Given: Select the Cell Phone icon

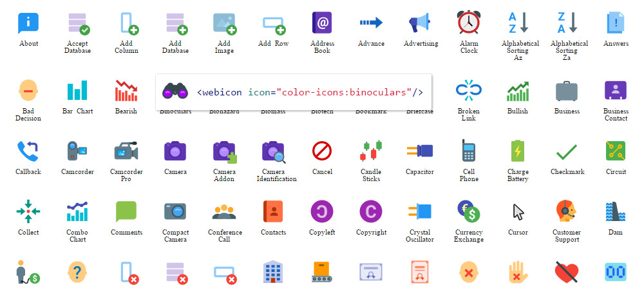Looking at the screenshot, I should 468,150.
